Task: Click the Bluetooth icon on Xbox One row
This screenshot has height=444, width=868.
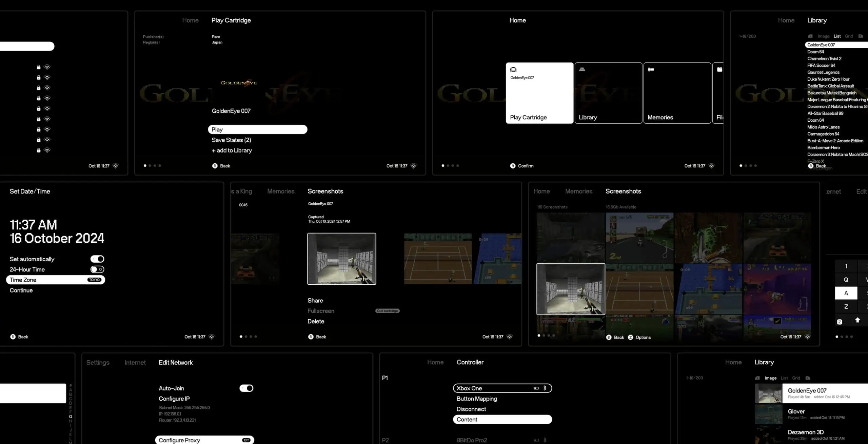Action: (545, 388)
